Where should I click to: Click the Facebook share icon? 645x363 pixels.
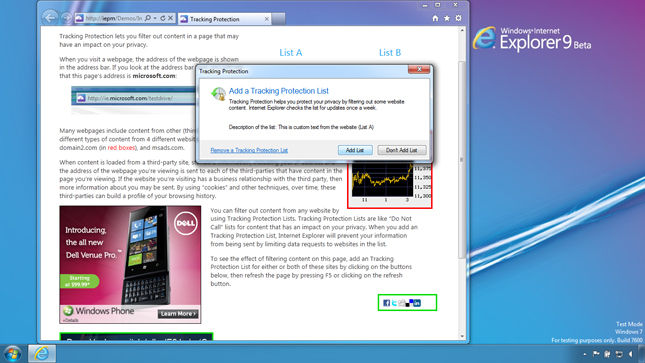click(386, 303)
